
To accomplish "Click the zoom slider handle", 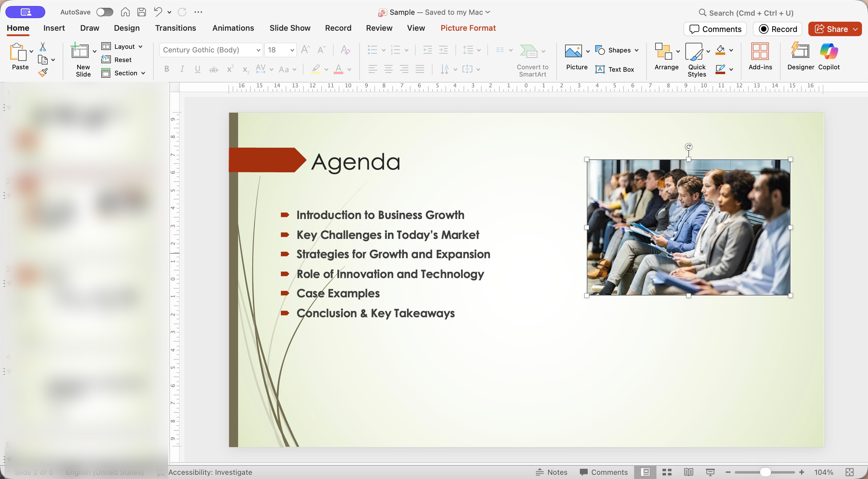I will (x=765, y=472).
